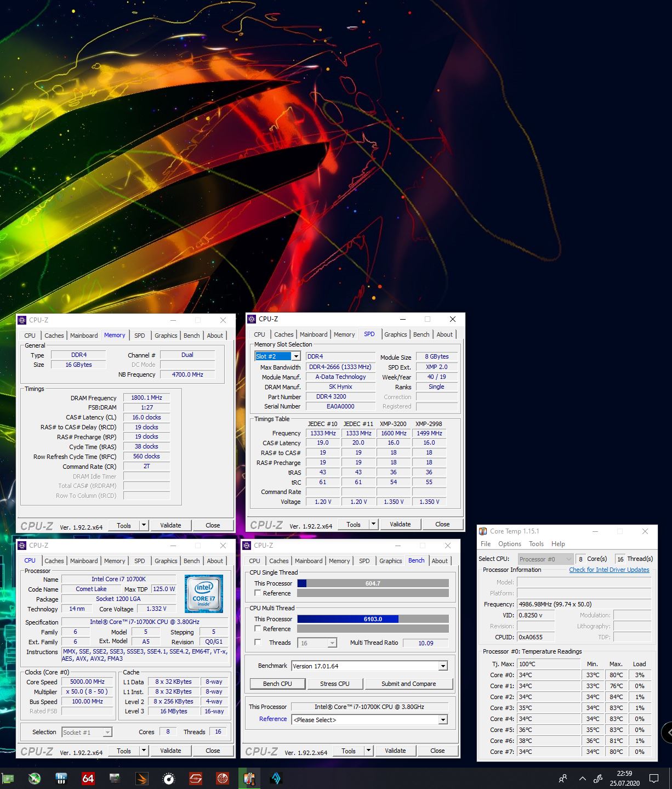Expand the Tools arrow in the CPU window
The height and width of the screenshot is (789, 672).
[x=144, y=751]
